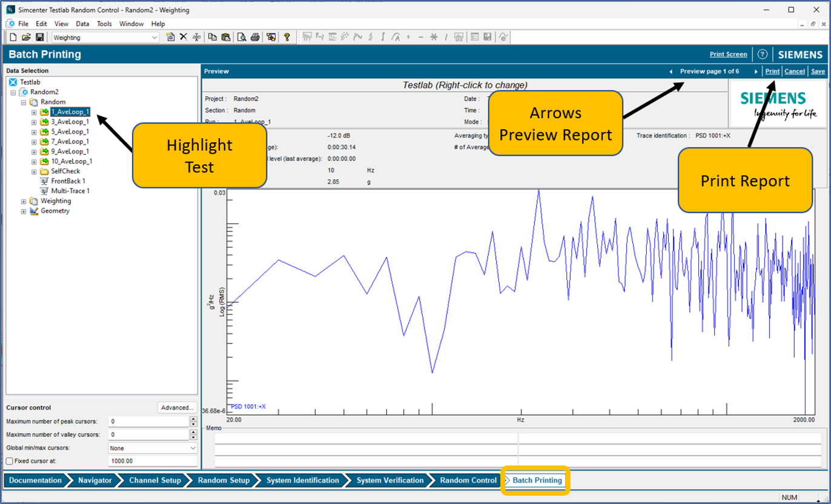Click the Advanced... button in Cursor control
This screenshot has height=504, width=831.
click(177, 408)
